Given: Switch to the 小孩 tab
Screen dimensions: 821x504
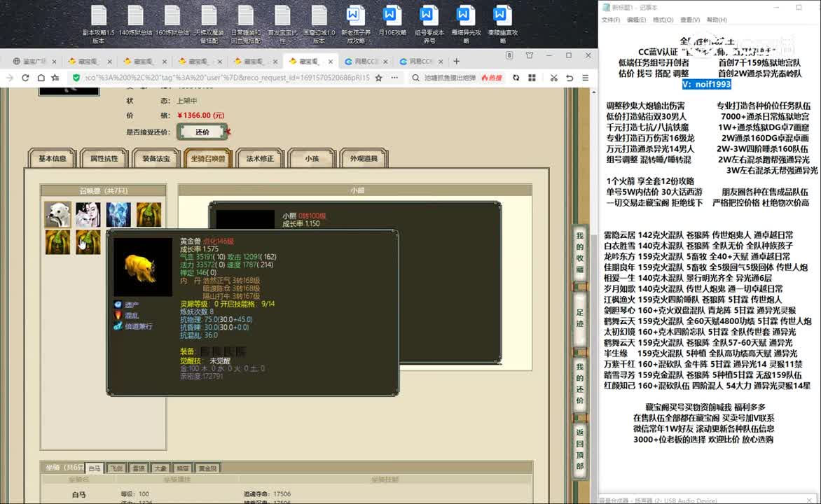Looking at the screenshot, I should click(x=312, y=159).
